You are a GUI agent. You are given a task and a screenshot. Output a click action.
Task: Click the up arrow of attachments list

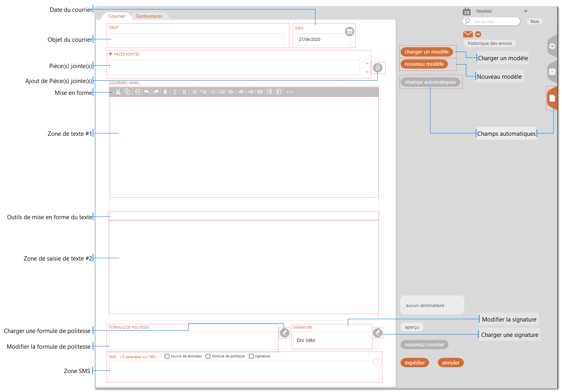(x=367, y=63)
